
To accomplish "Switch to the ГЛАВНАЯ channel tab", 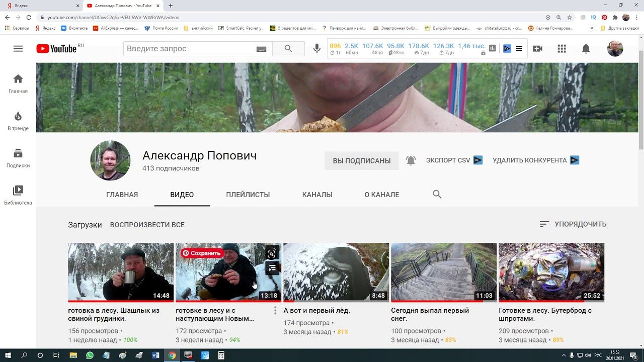I will pos(122,195).
